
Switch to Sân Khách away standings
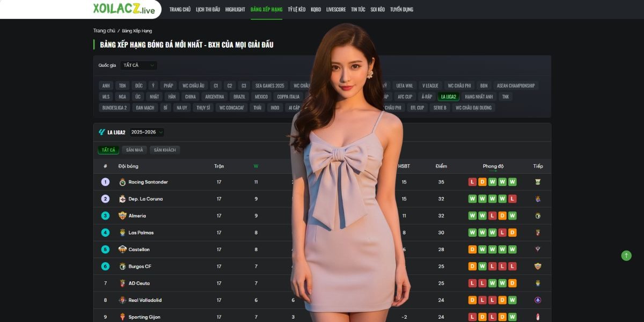(165, 150)
